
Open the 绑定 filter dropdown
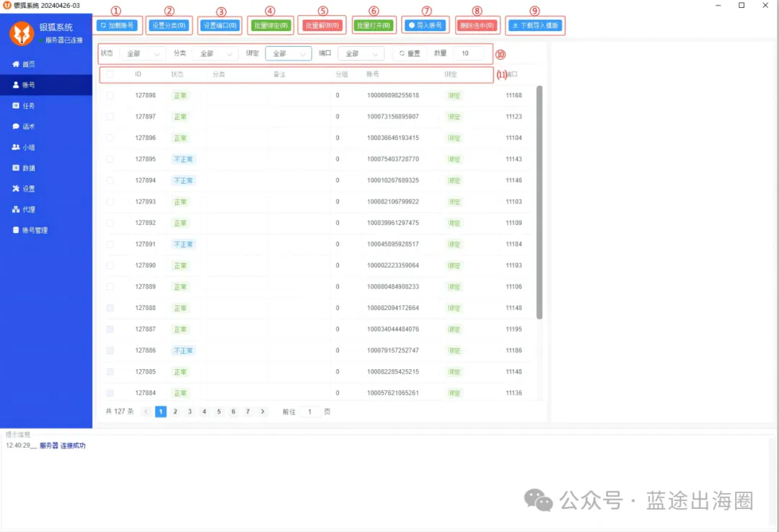click(x=289, y=53)
